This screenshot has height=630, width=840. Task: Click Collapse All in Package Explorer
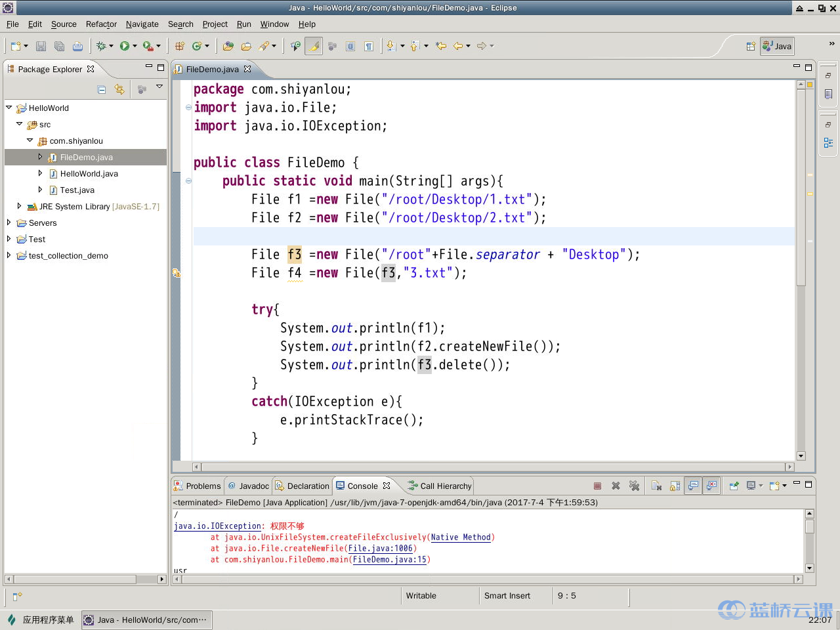[102, 89]
